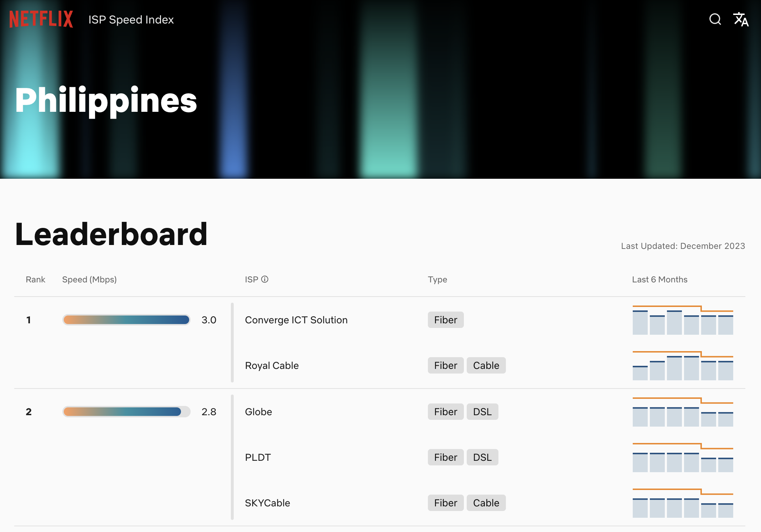Viewport: 761px width, 532px height.
Task: Select the Type column header
Action: click(438, 279)
